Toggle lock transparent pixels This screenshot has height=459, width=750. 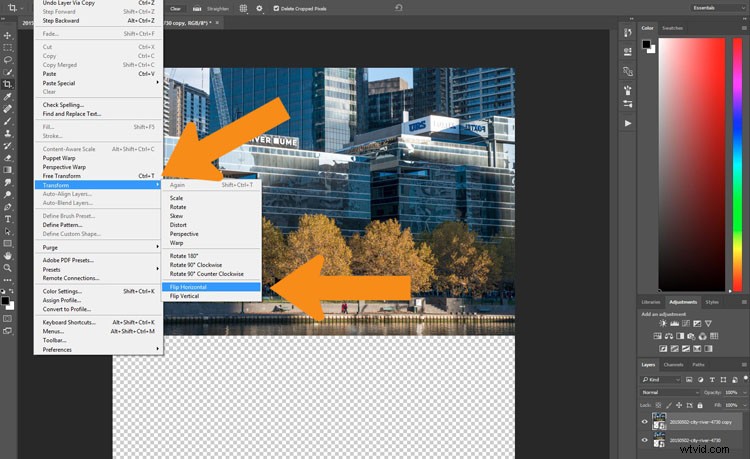coord(658,405)
